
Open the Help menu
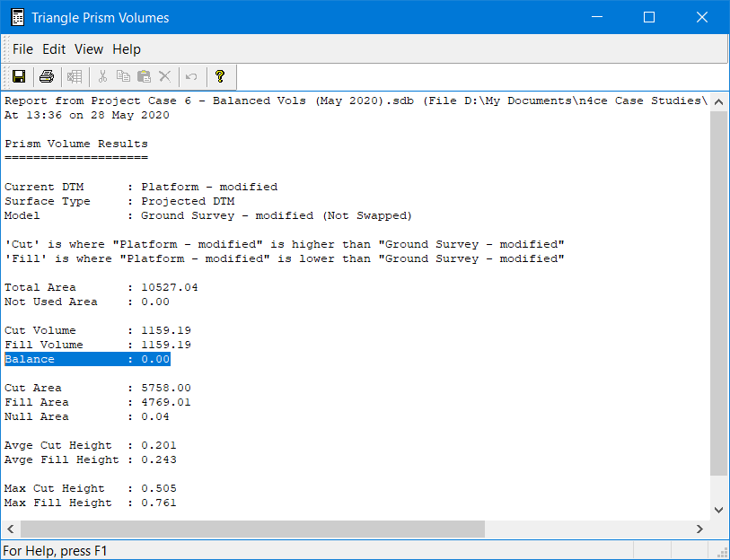tap(127, 49)
